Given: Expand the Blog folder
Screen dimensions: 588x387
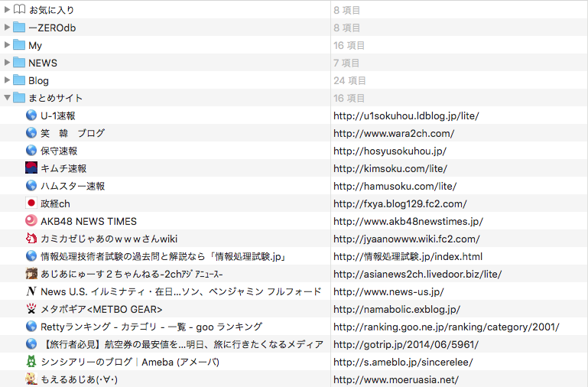Looking at the screenshot, I should (x=7, y=80).
